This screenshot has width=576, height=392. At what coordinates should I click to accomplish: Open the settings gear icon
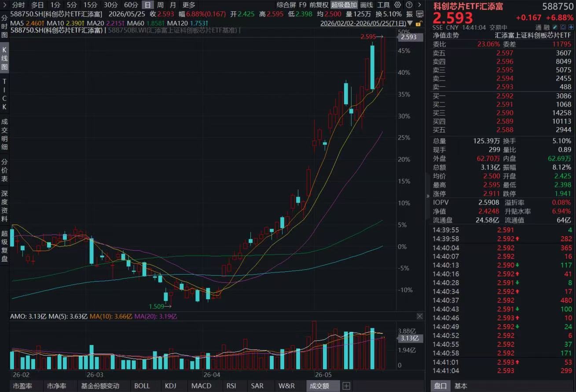tap(398, 5)
